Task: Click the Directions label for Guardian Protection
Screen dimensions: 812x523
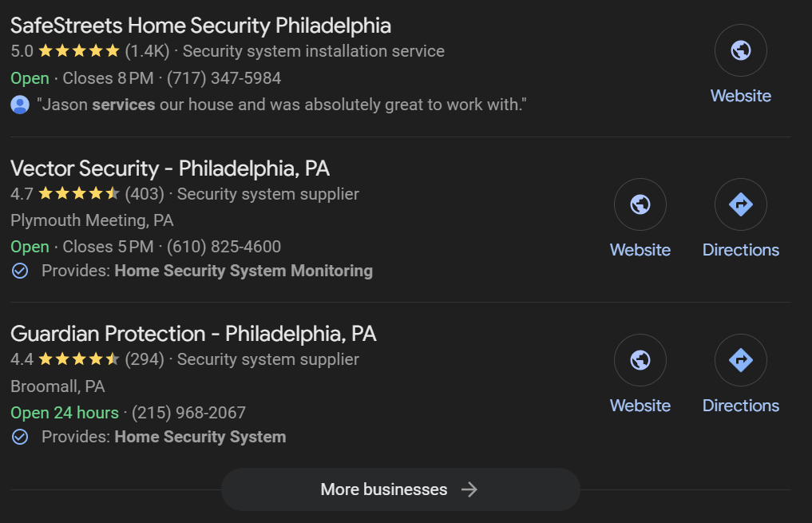Action: (x=741, y=405)
